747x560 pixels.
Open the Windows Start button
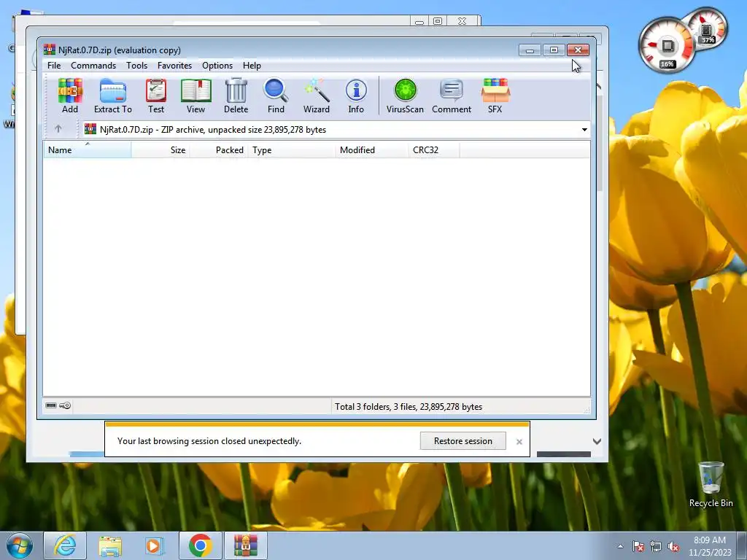coord(20,545)
